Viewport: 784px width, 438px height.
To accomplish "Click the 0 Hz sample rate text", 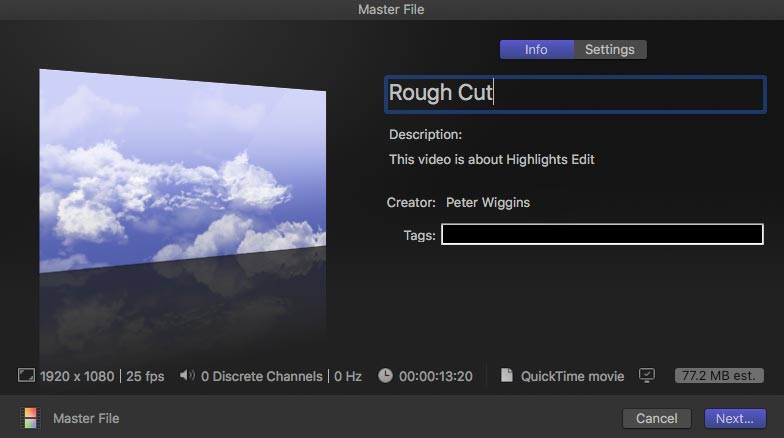I will pyautogui.click(x=348, y=376).
